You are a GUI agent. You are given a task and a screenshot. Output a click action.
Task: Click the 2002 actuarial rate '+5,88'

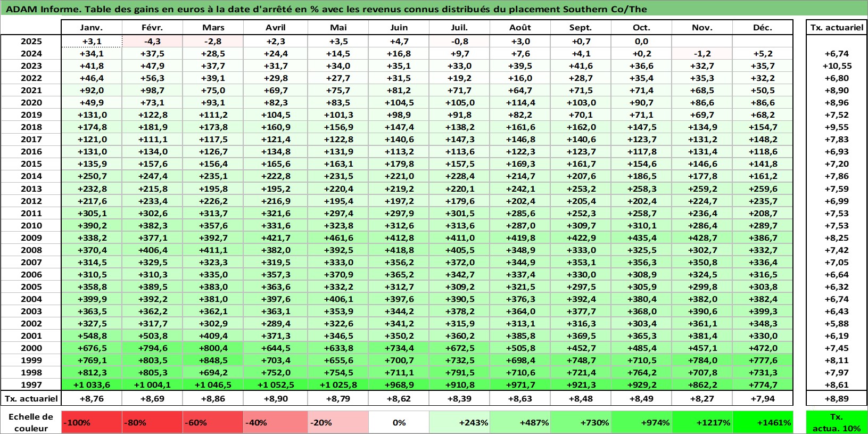click(x=837, y=323)
